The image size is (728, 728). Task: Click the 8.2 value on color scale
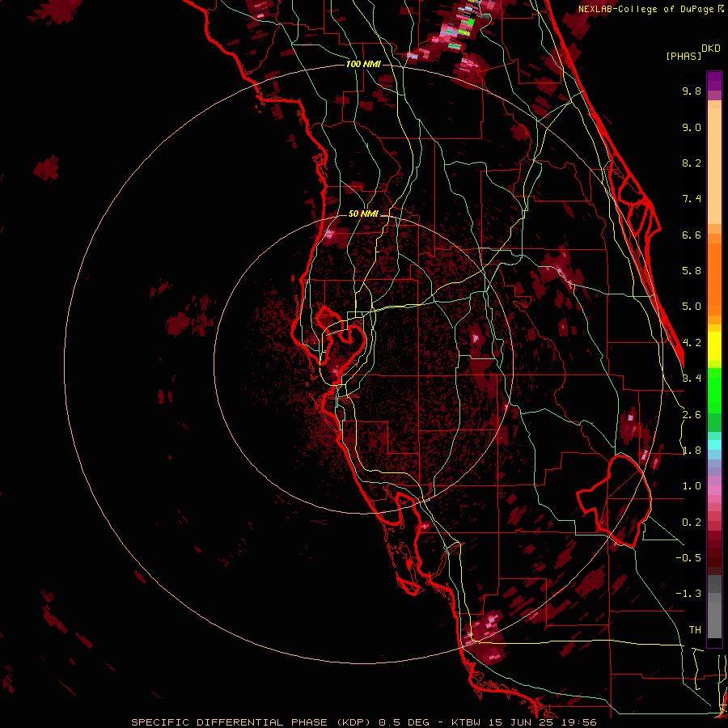(x=692, y=163)
